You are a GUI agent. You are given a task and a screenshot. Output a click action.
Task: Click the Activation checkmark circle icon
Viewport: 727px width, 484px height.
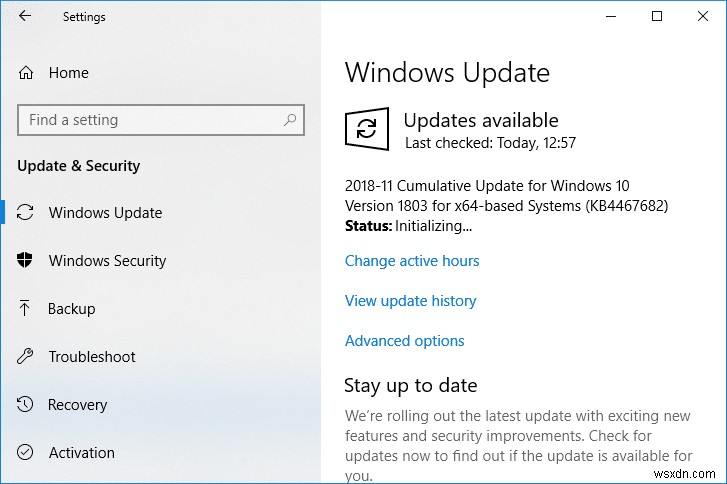(26, 453)
